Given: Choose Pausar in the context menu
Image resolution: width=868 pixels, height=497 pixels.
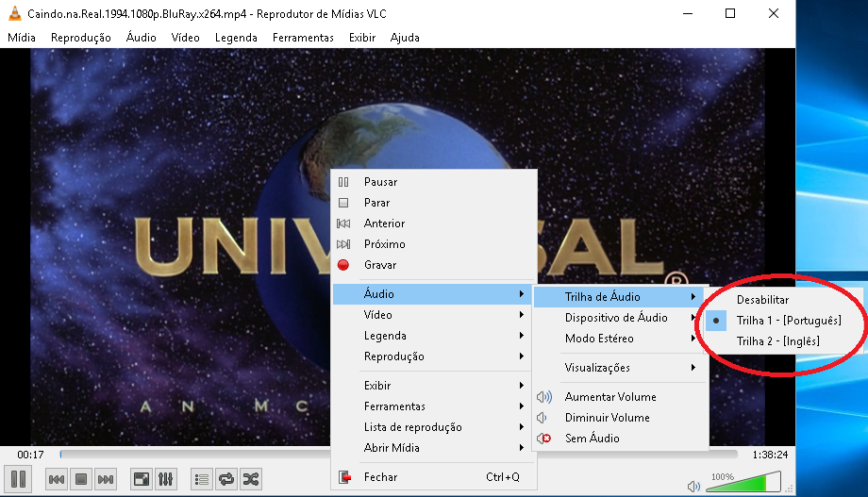Looking at the screenshot, I should click(434, 182).
